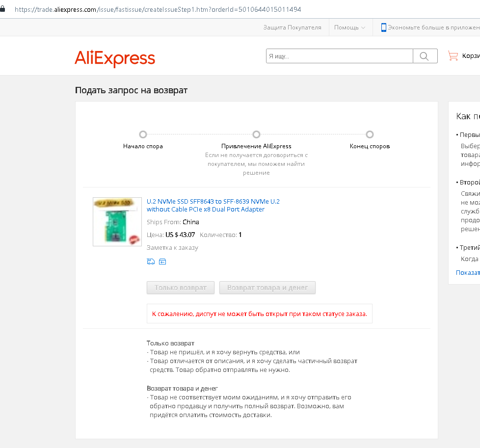This screenshot has height=448, width=480.
Task: Click the address bar URL
Action: pyautogui.click(x=158, y=9)
